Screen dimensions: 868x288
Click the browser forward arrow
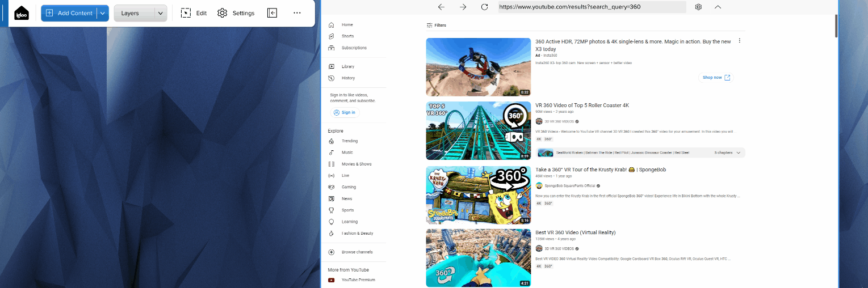[463, 7]
